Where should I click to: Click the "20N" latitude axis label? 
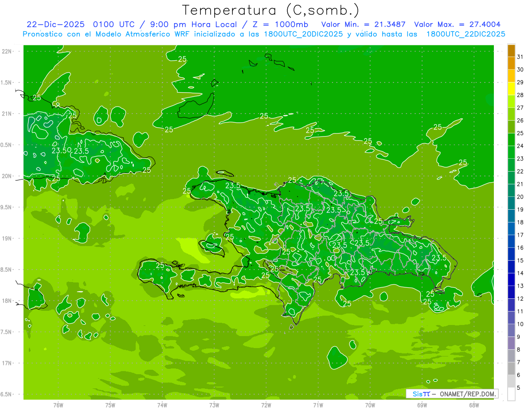point(7,176)
